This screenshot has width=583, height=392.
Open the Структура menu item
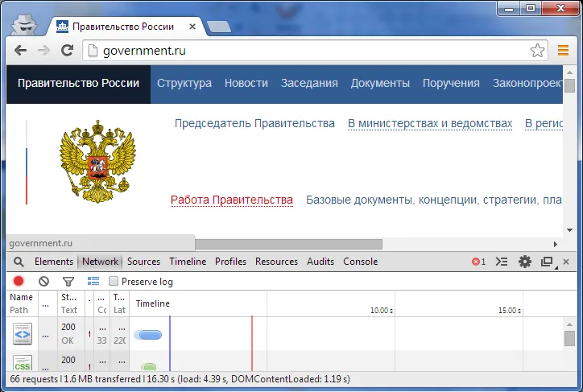184,83
